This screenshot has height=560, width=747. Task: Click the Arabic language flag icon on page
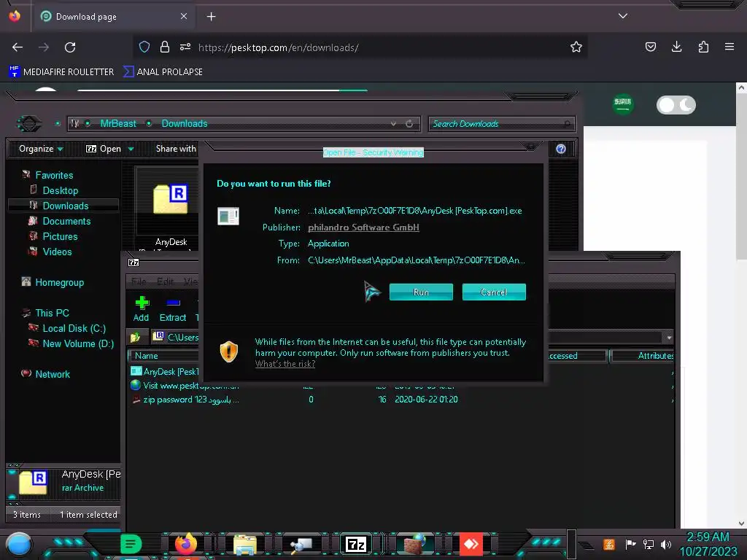[623, 104]
